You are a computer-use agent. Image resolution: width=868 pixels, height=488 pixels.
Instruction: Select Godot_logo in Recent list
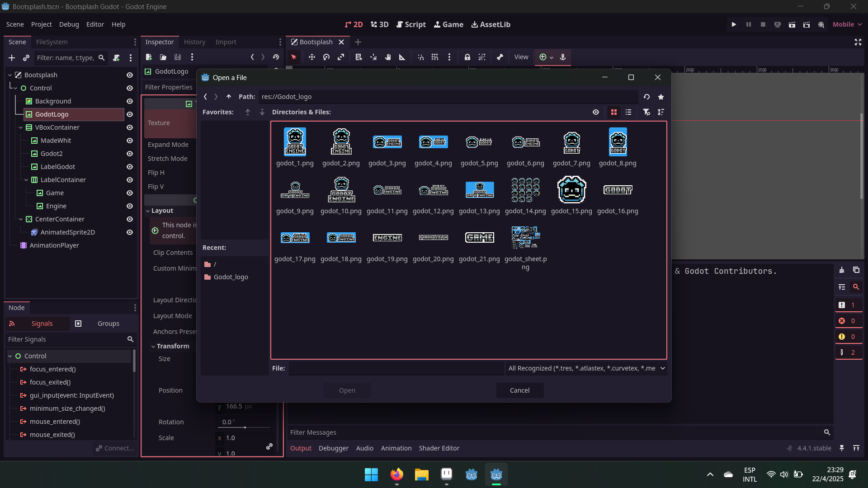[x=231, y=277]
